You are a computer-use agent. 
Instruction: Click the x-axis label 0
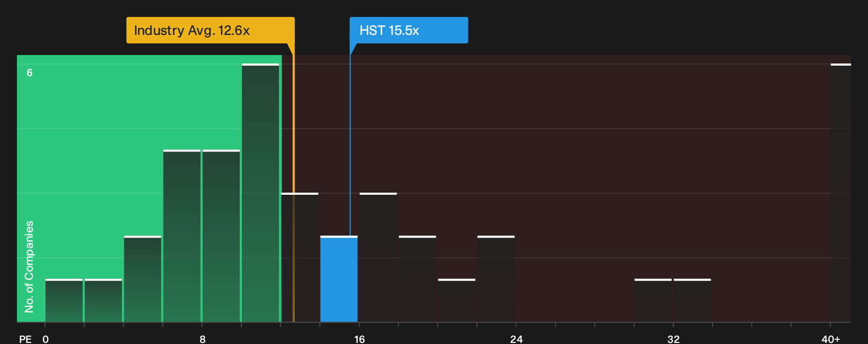[x=46, y=339]
